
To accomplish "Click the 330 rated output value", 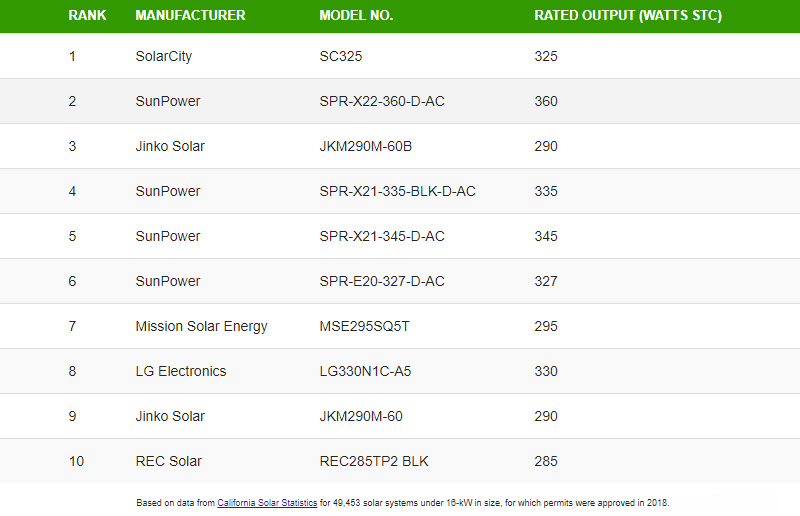I will pos(546,371).
